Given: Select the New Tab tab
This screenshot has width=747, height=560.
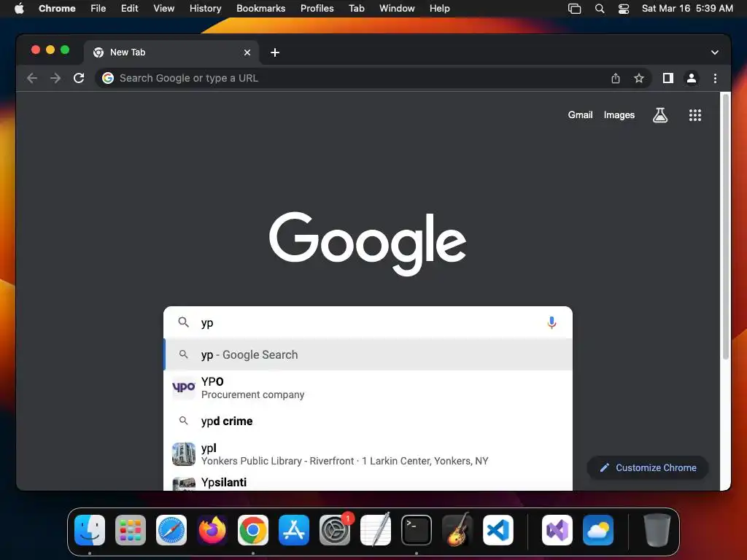Looking at the screenshot, I should tap(171, 52).
